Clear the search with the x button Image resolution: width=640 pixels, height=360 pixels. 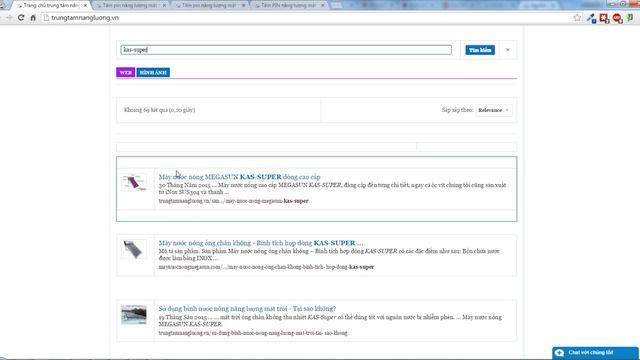[508, 50]
